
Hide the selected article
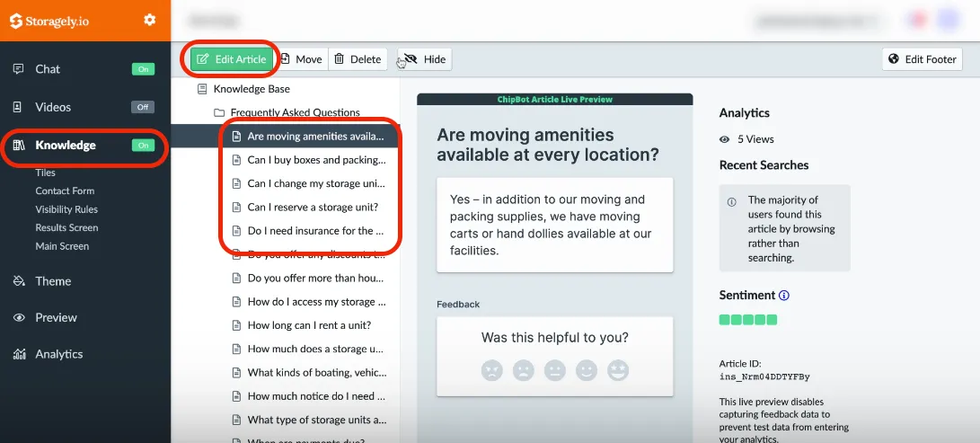tap(424, 59)
